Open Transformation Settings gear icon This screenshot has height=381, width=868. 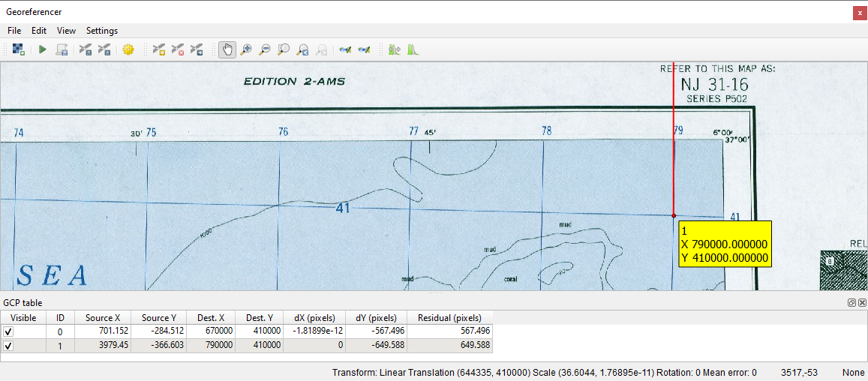pyautogui.click(x=128, y=49)
